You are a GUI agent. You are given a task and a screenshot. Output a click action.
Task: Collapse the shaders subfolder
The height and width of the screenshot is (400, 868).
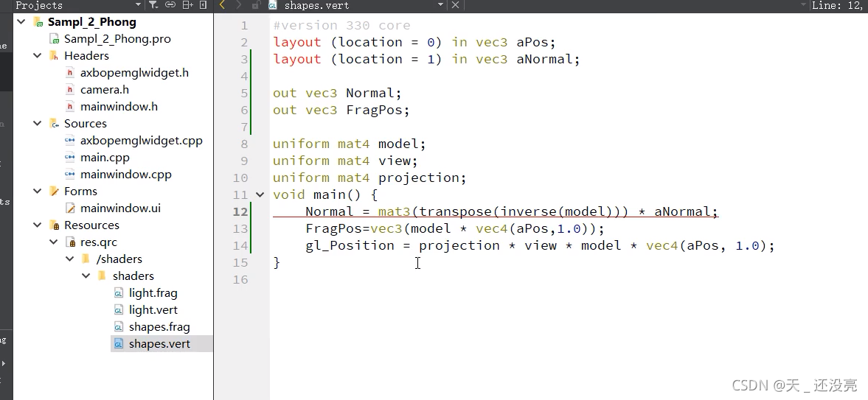(x=86, y=276)
